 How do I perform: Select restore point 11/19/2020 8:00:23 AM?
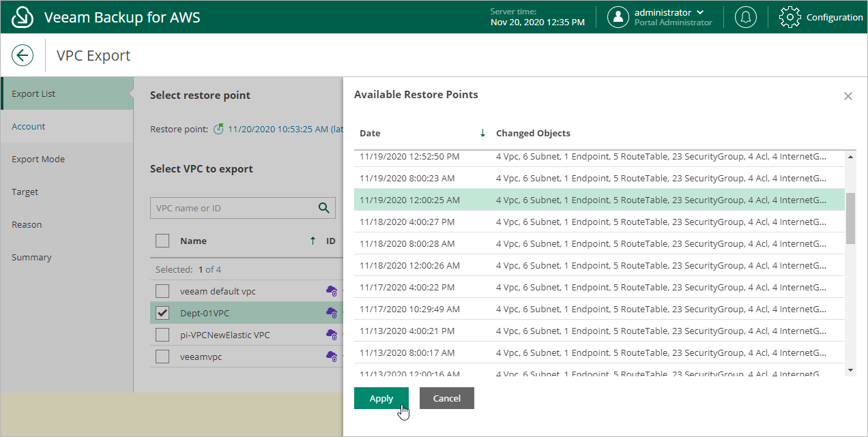[600, 178]
